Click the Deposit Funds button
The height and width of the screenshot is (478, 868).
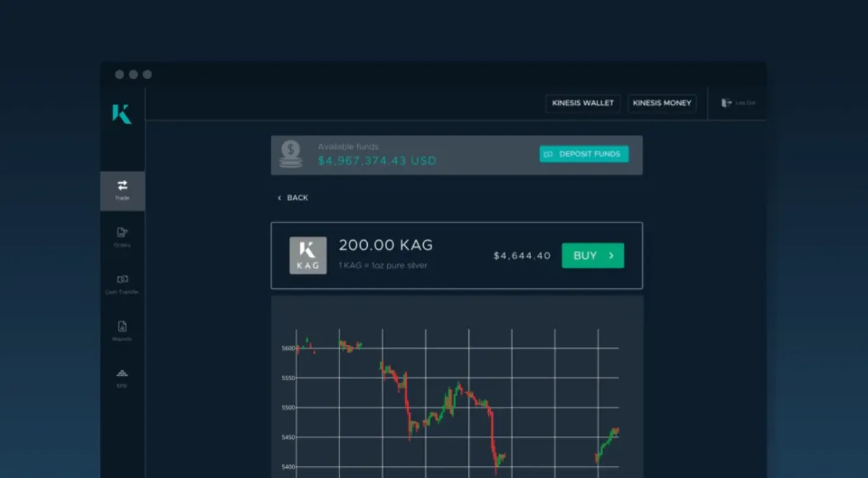(x=584, y=154)
